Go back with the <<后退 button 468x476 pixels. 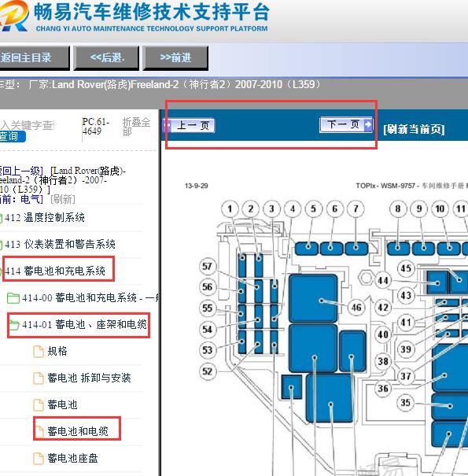[x=106, y=57]
